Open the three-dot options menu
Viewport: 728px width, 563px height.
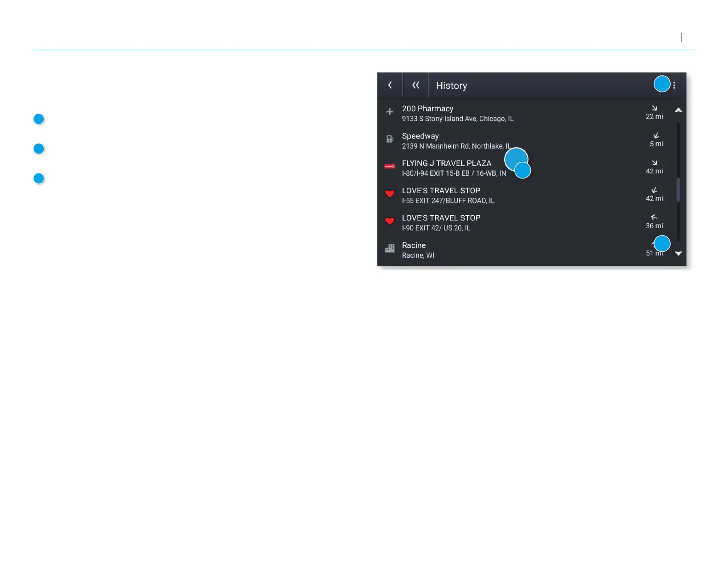[674, 85]
